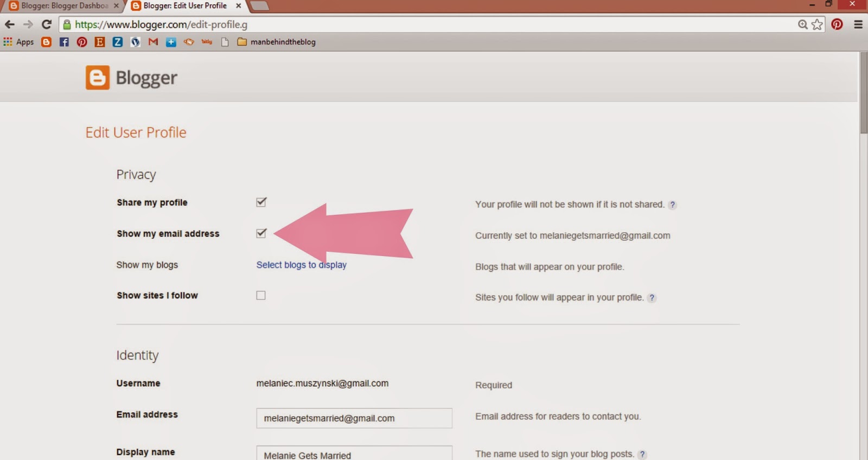This screenshot has height=460, width=868.
Task: Open the Apps shortcut in bookmarks bar
Action: (x=19, y=42)
